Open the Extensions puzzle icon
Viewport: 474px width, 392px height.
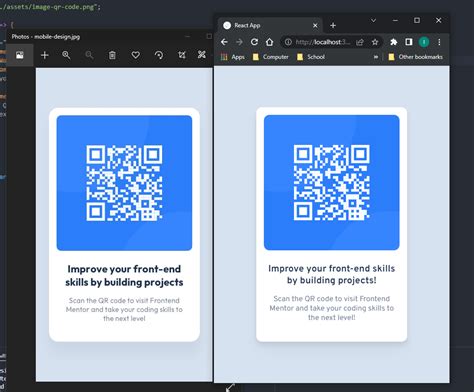394,42
